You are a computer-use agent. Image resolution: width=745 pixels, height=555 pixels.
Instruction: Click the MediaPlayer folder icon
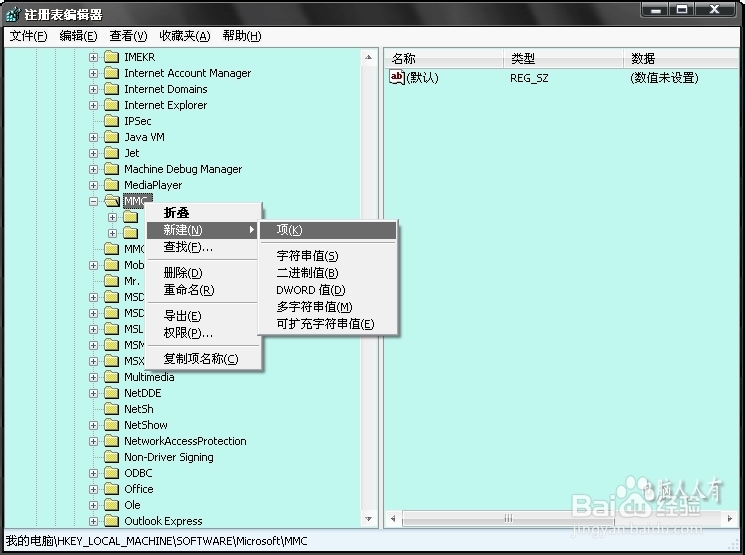pos(112,185)
